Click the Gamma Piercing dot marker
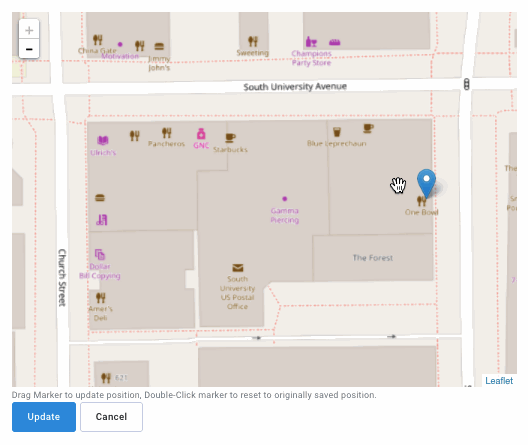 tap(285, 199)
